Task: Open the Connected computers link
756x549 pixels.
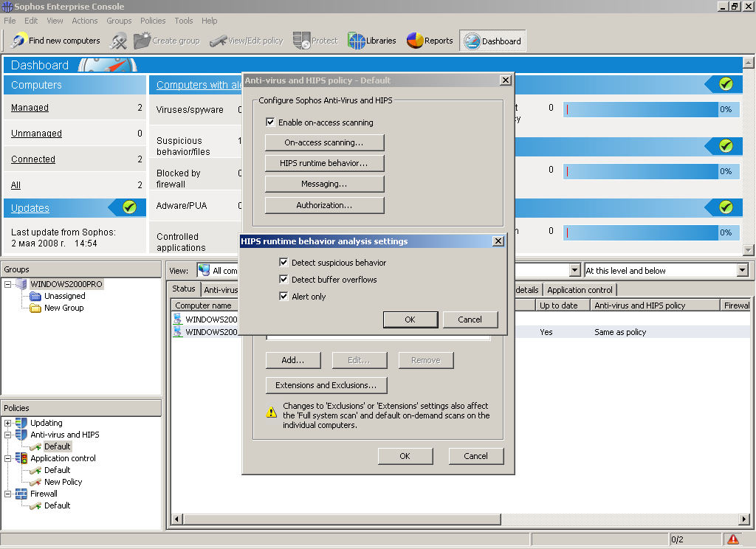Action: (x=32, y=159)
